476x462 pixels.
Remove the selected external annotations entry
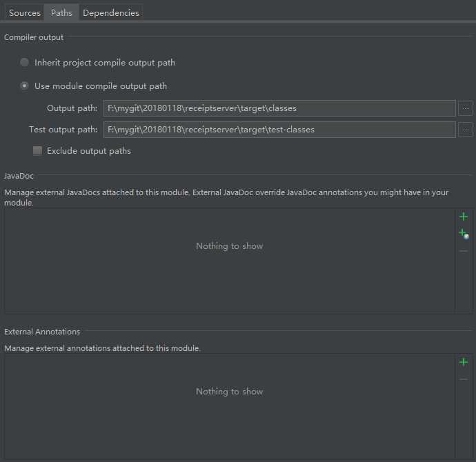click(x=464, y=379)
